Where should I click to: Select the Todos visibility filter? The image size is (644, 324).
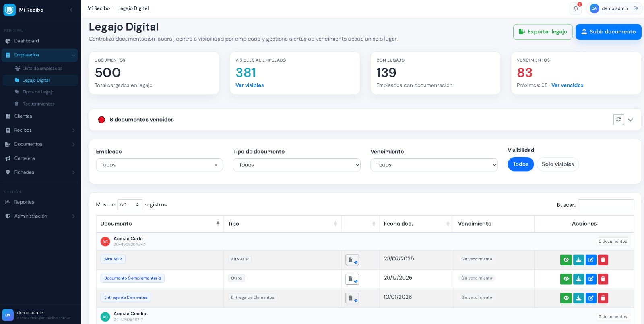(520, 164)
